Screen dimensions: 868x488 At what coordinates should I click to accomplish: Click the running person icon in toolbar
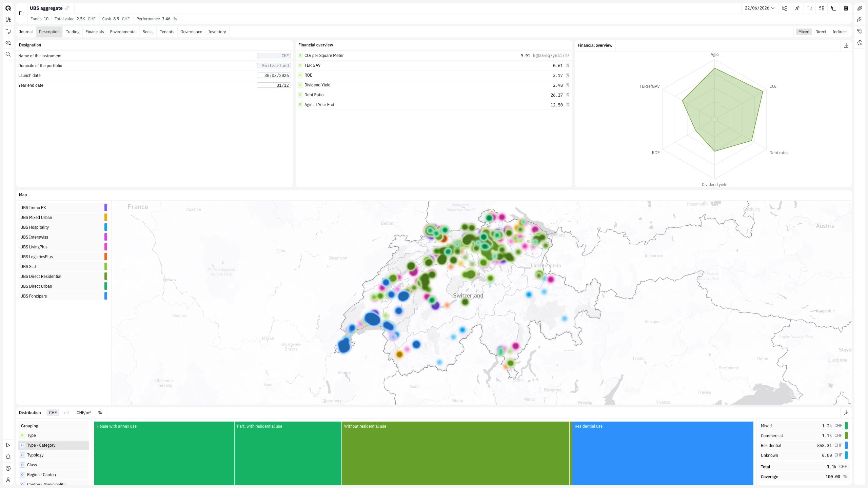point(797,8)
